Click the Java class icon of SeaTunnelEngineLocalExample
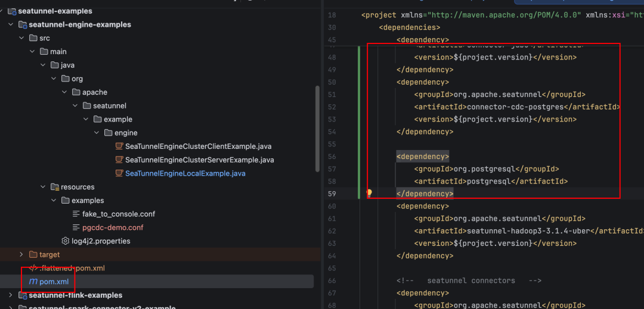This screenshot has height=309, width=644. tap(119, 173)
